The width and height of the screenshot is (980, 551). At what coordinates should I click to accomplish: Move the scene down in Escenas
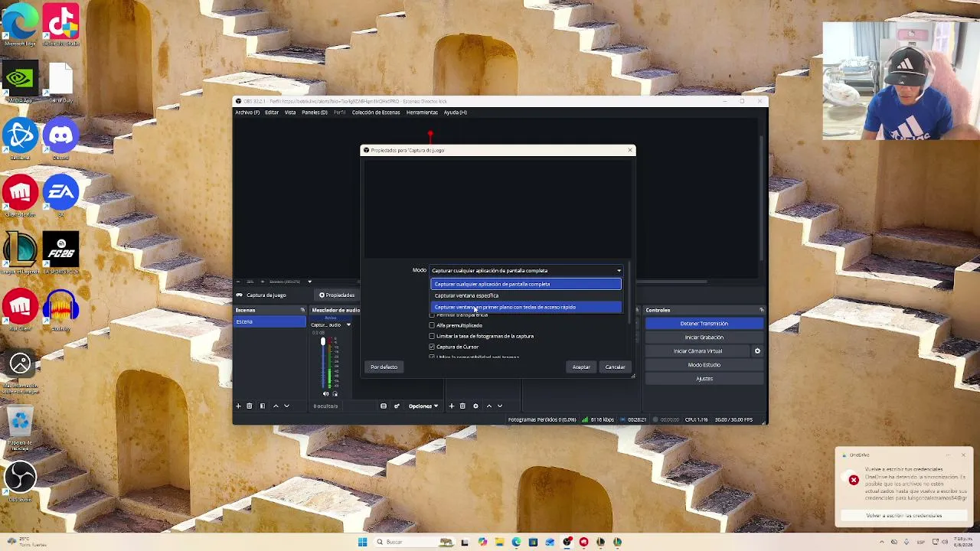tap(286, 406)
